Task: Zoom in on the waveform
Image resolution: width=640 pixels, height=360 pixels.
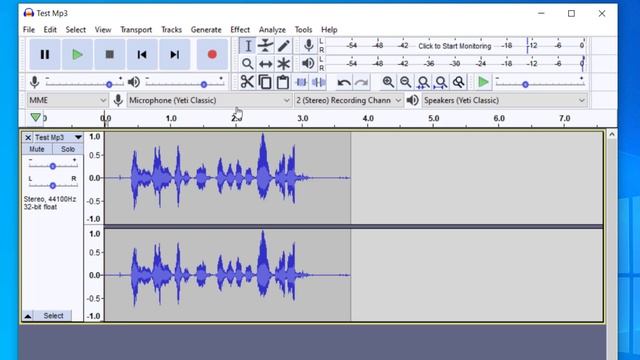Action: point(388,82)
